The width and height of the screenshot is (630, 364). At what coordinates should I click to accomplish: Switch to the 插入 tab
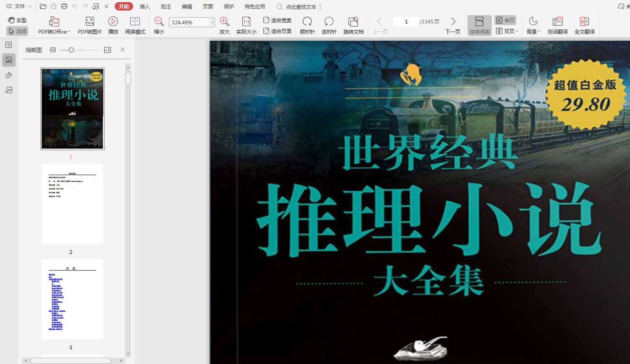(144, 6)
